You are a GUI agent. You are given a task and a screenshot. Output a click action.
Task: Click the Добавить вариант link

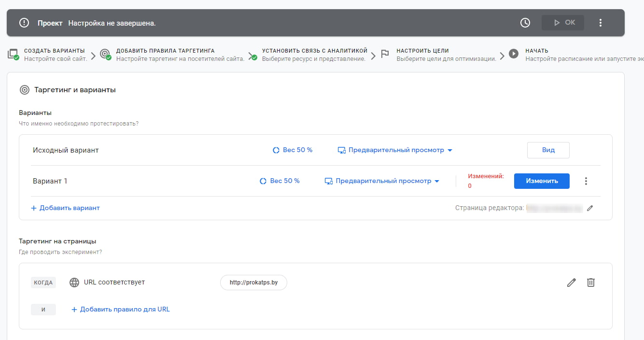pos(65,208)
